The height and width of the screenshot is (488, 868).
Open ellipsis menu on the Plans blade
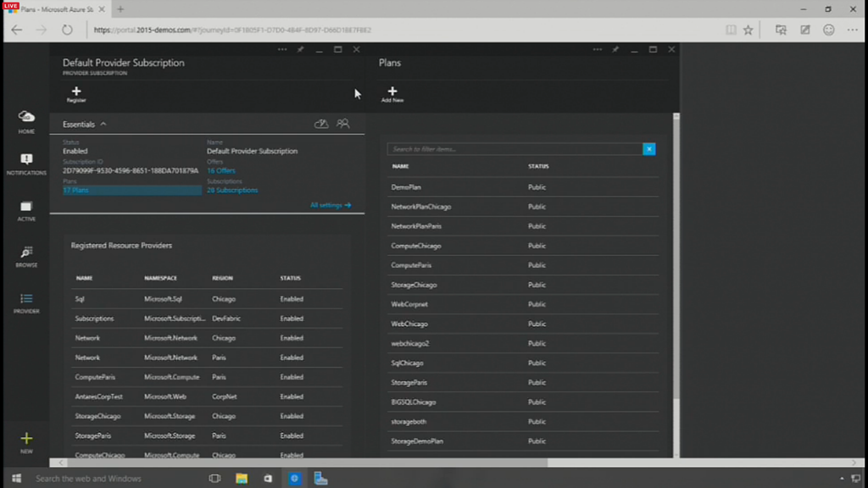[x=598, y=50]
